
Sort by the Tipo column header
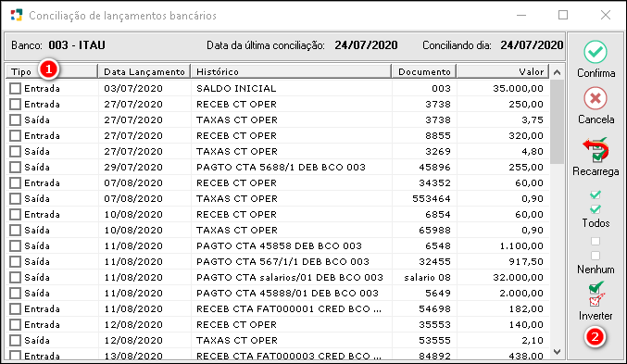(x=52, y=71)
